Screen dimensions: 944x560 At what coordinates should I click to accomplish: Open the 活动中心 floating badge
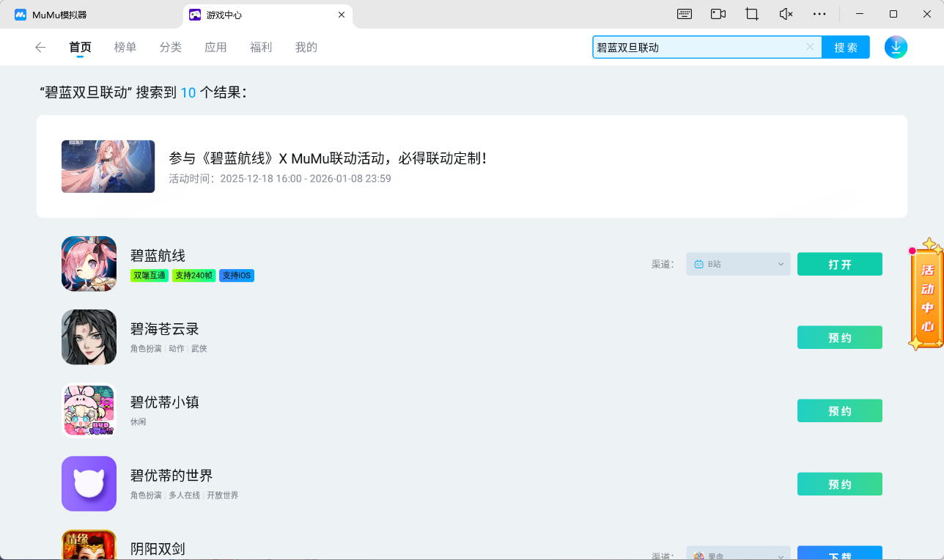pos(927,295)
